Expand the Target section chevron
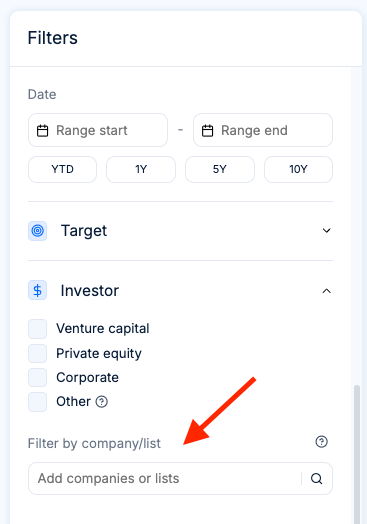This screenshot has width=367, height=524. pyautogui.click(x=327, y=231)
